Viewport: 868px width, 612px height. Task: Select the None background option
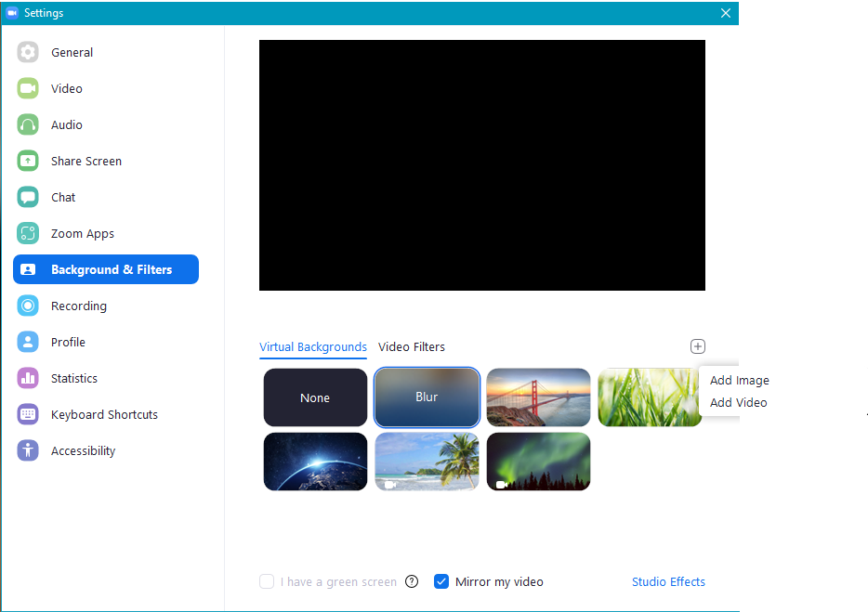coord(315,397)
